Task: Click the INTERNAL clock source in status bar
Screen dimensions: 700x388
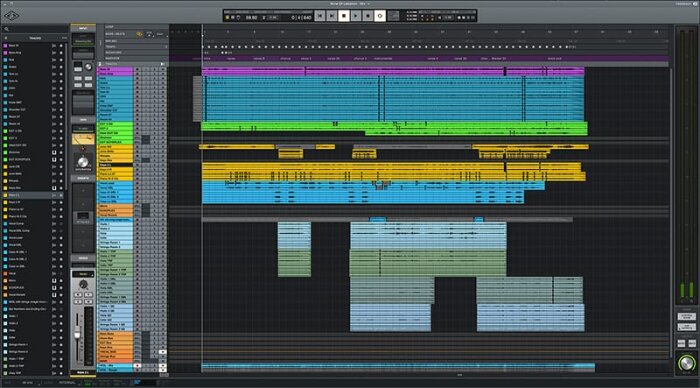Action: tap(67, 383)
